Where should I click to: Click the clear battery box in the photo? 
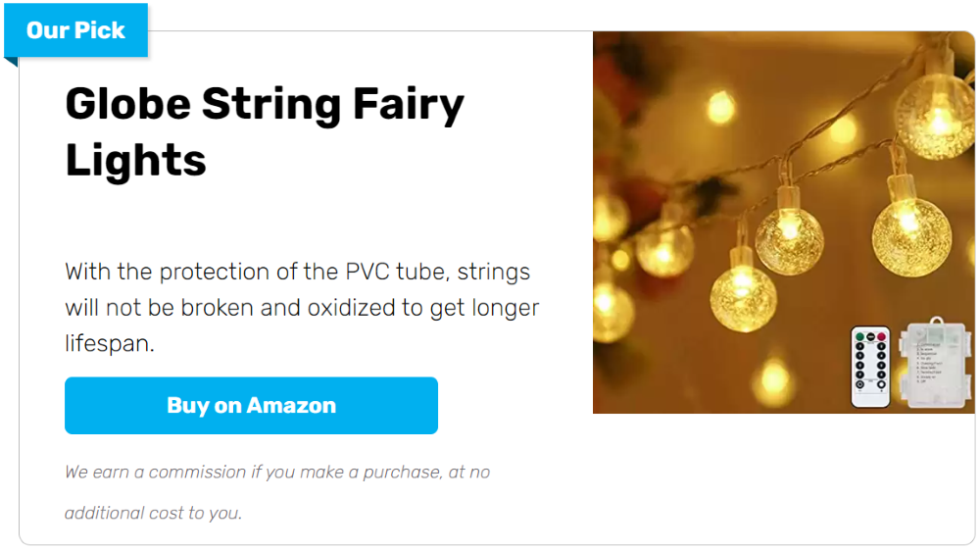coord(935,364)
